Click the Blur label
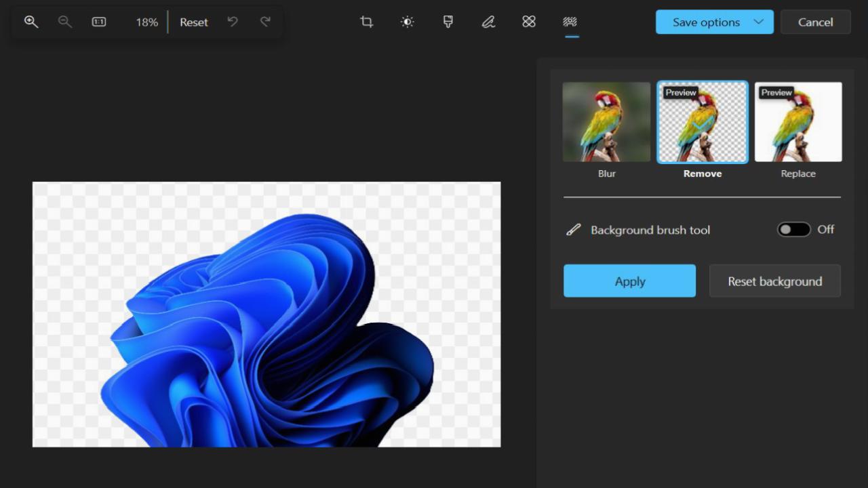The width and height of the screenshot is (868, 488). click(607, 174)
